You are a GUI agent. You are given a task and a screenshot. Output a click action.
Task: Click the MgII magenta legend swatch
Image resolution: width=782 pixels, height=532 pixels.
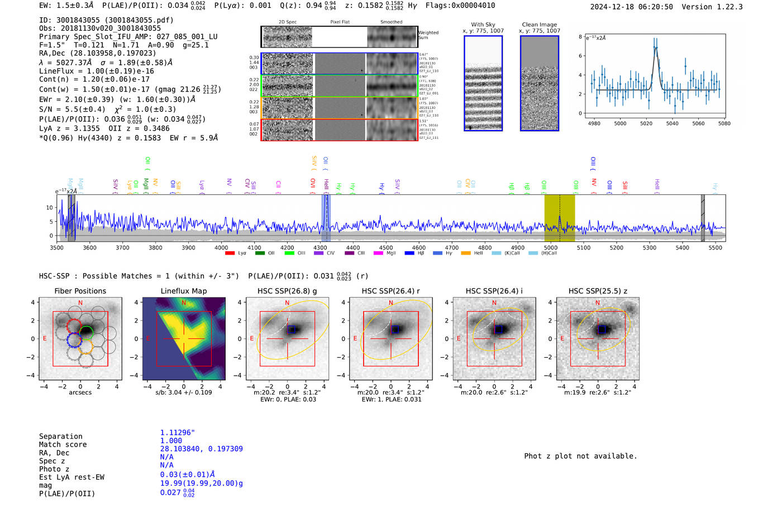pos(378,253)
